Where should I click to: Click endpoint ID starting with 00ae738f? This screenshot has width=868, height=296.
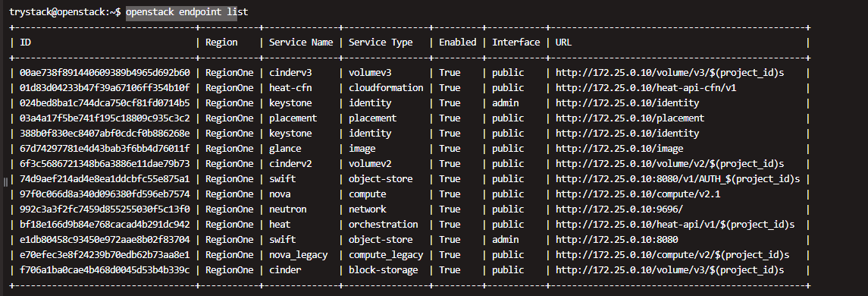point(105,73)
